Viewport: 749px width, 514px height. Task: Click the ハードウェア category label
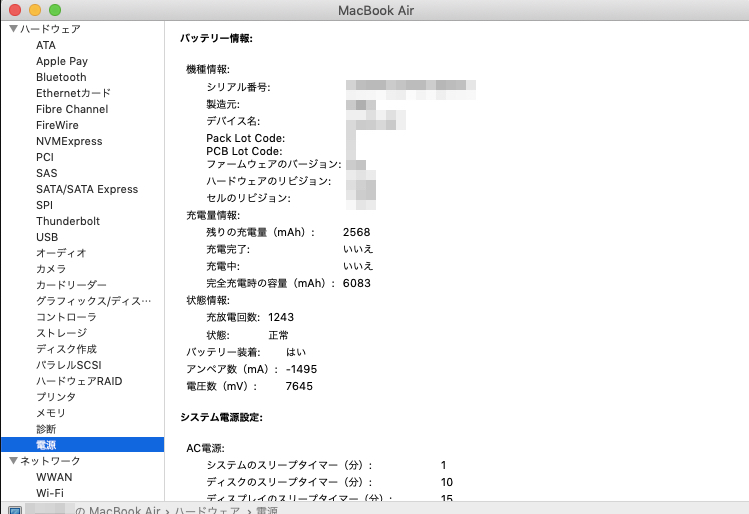[50, 29]
